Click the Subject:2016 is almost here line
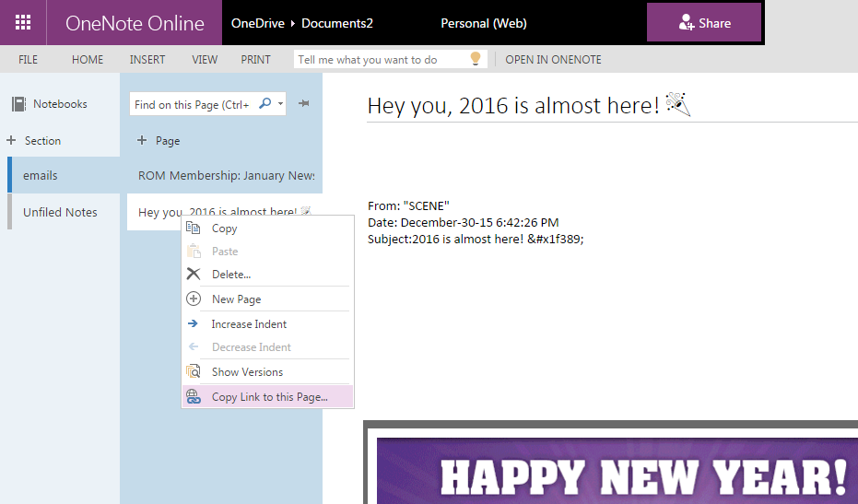Screen dimensions: 858x504 [x=476, y=239]
